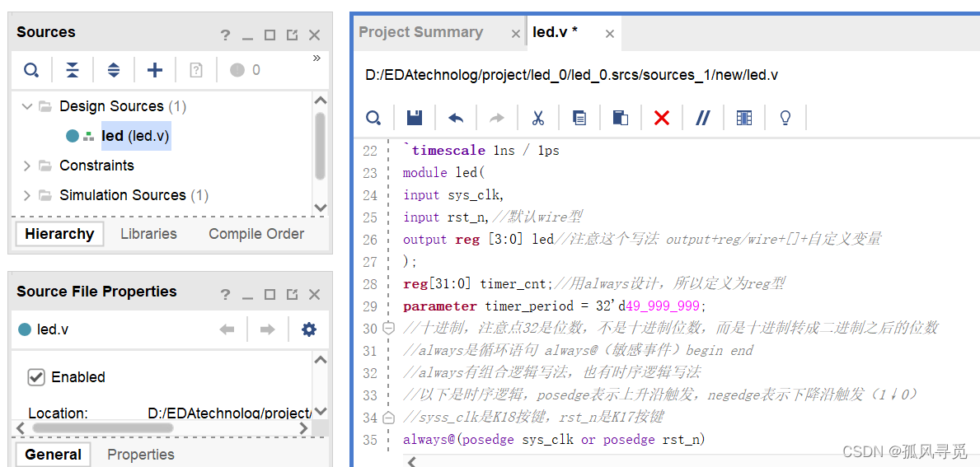The image size is (980, 467).
Task: Save the led.v file
Action: [x=415, y=118]
